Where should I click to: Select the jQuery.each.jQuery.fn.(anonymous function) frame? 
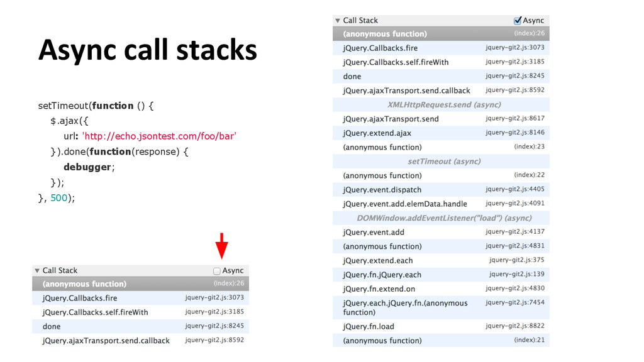click(x=441, y=307)
